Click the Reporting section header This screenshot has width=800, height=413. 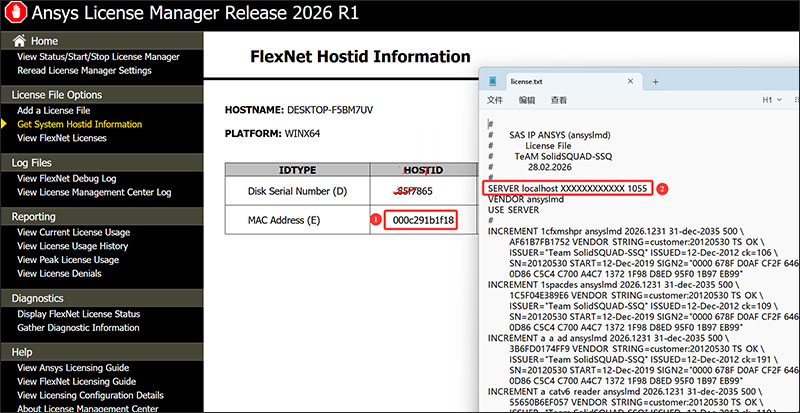[x=34, y=217]
